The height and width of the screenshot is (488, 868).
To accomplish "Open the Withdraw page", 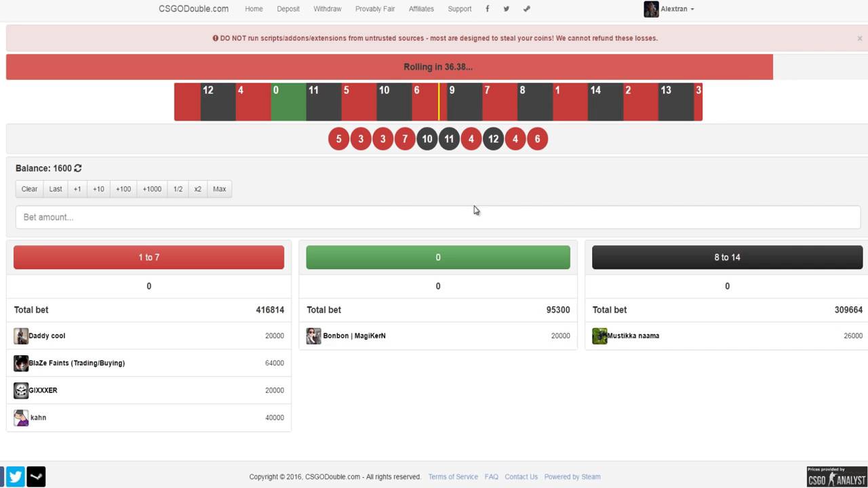I will point(328,9).
